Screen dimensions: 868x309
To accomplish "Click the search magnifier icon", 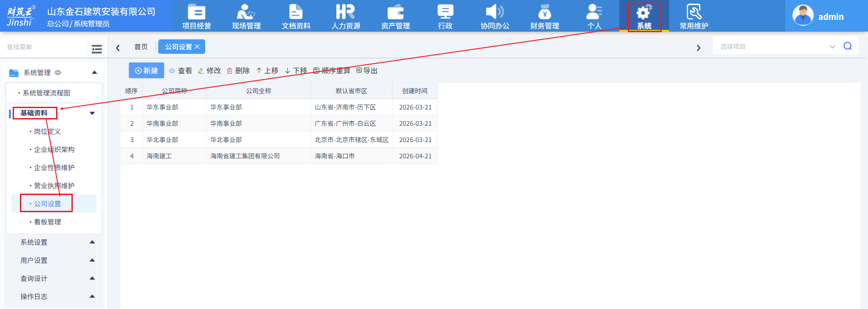I will pyautogui.click(x=848, y=46).
